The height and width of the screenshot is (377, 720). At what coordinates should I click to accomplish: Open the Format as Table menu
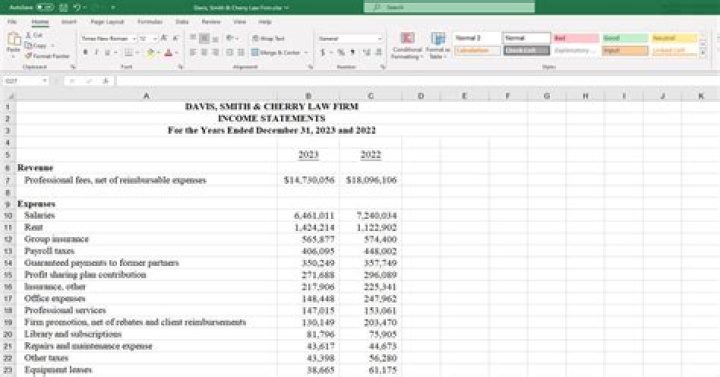(x=438, y=45)
